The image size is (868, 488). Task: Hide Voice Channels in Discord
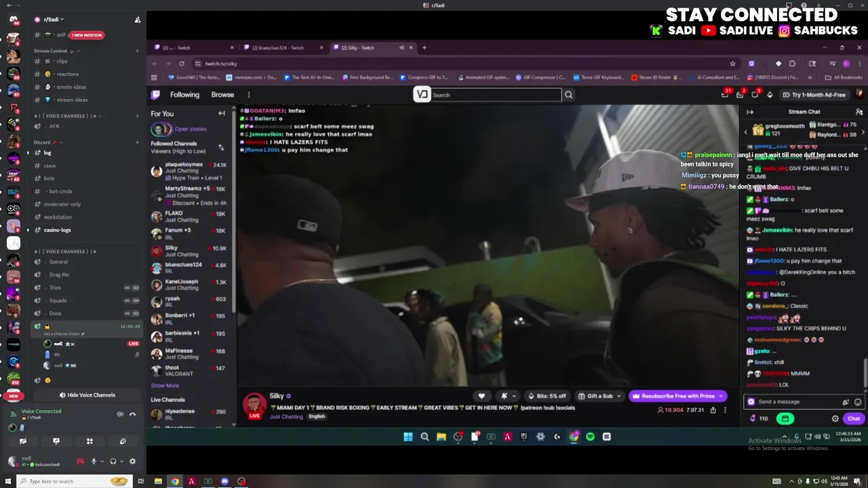coord(87,395)
